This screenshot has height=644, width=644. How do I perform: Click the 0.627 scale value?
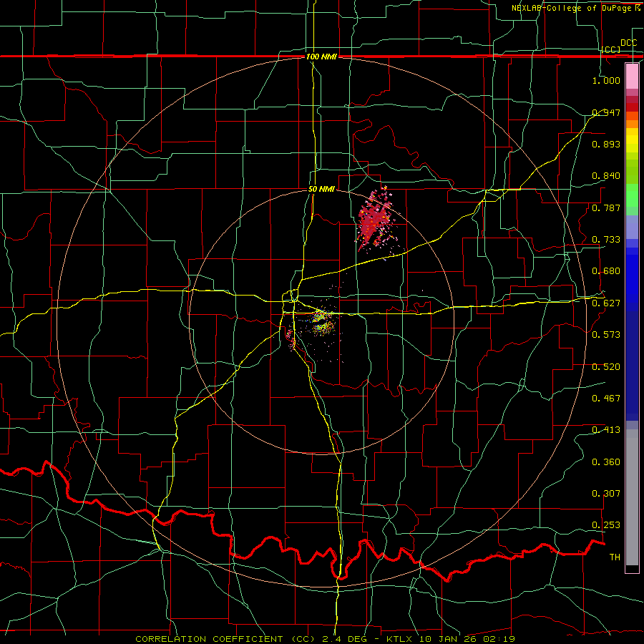point(606,303)
